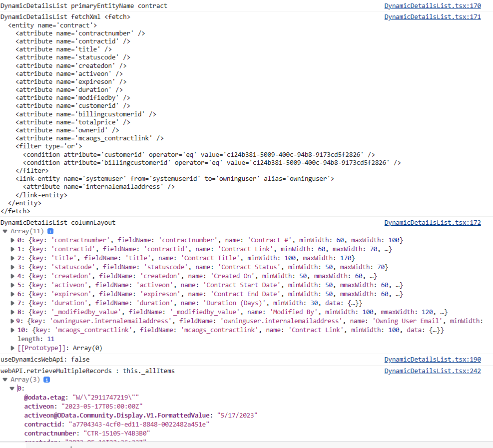This screenshot has width=493, height=448.
Task: Click the condition attribute='customerid' line
Action: click(x=199, y=155)
